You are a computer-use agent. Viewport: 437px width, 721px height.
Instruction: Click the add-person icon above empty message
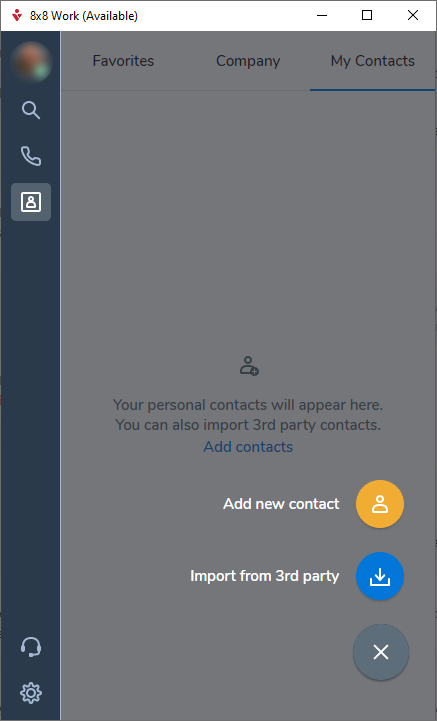[249, 366]
